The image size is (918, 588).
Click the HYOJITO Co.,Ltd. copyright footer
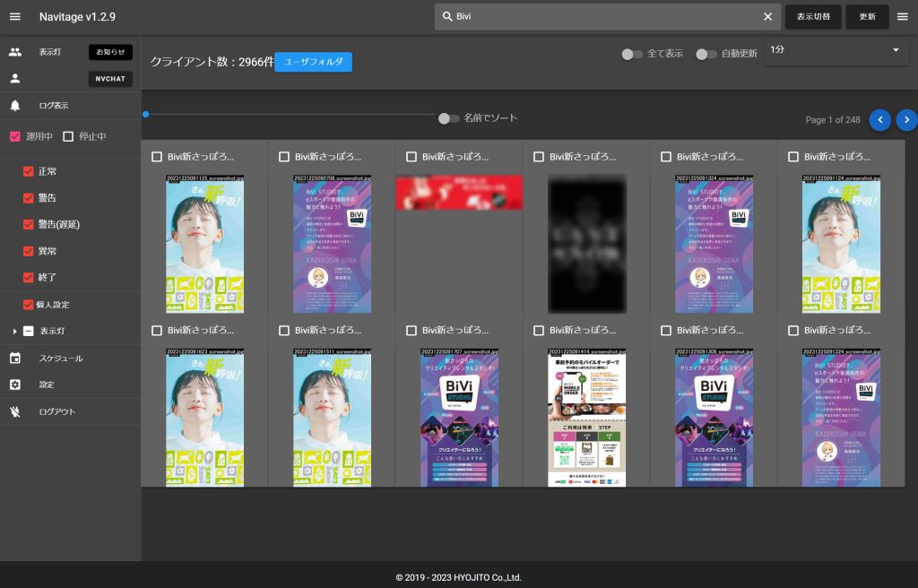coord(458,577)
